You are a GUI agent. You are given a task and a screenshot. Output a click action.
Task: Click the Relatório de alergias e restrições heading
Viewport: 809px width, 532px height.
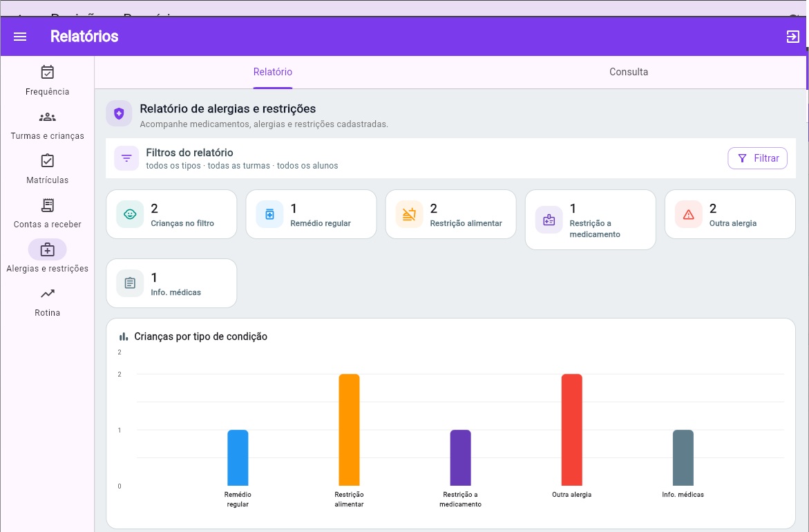[227, 109]
